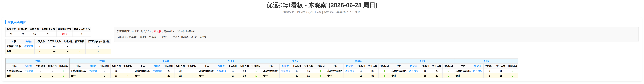Image resolution: width=644 pixels, height=84 pixels.
Task: Click the 达成的时段有 summary line
Action: (x=161, y=37)
